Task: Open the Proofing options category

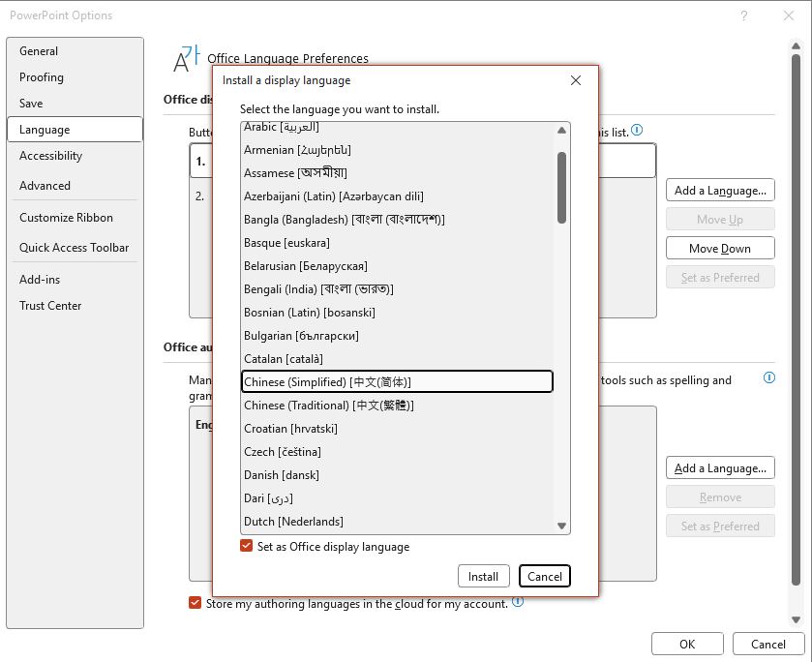Action: [75, 77]
